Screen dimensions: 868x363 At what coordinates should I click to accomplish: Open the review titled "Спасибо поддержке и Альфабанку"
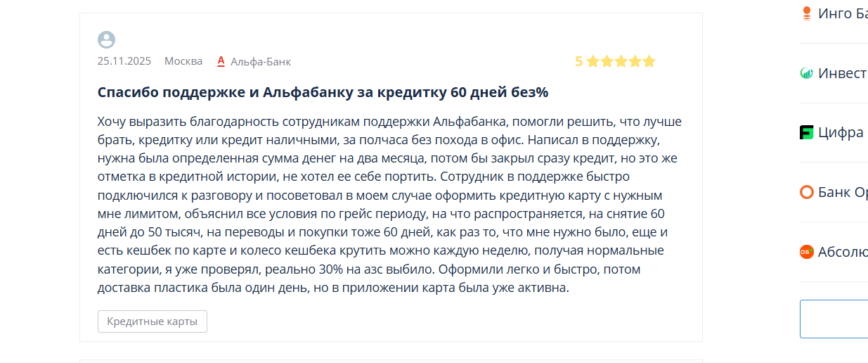323,92
